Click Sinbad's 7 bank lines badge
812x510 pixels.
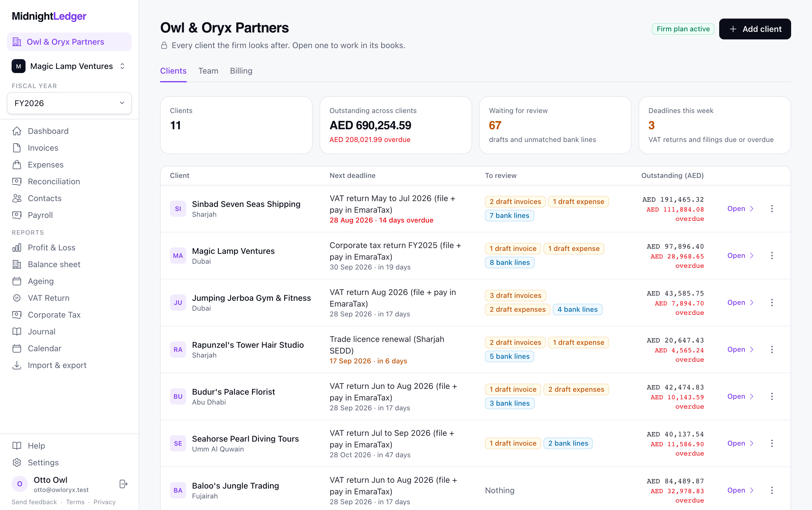coord(509,216)
